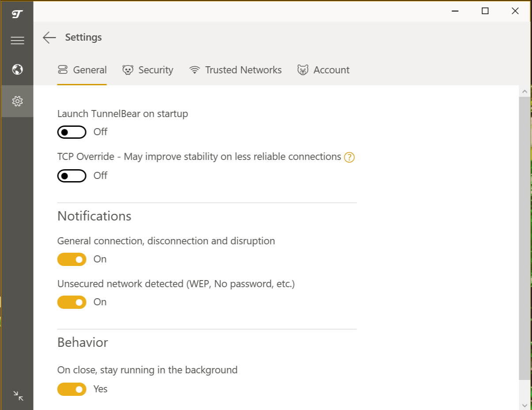Click the Behavior heading
Image resolution: width=532 pixels, height=410 pixels.
[x=83, y=342]
